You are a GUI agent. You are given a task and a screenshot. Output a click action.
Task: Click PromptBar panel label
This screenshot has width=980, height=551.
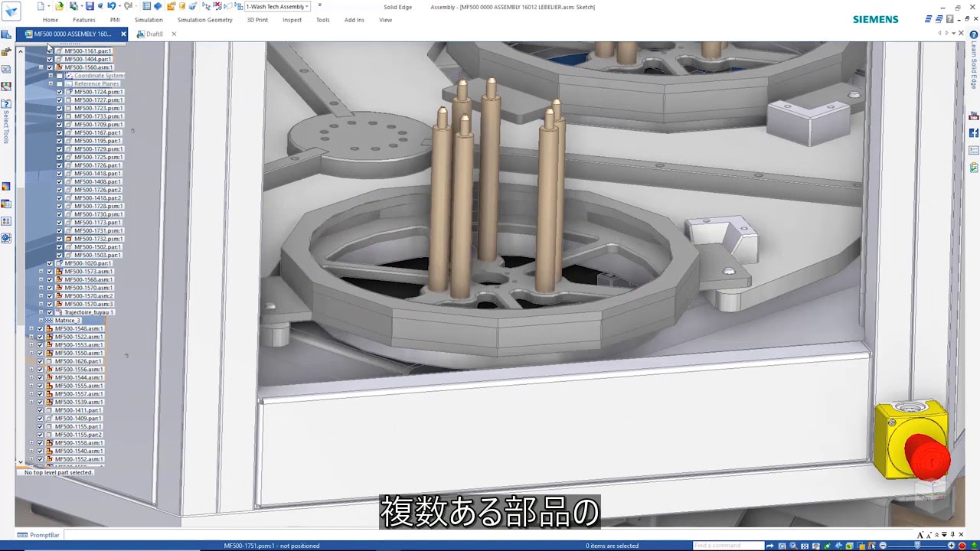point(44,535)
